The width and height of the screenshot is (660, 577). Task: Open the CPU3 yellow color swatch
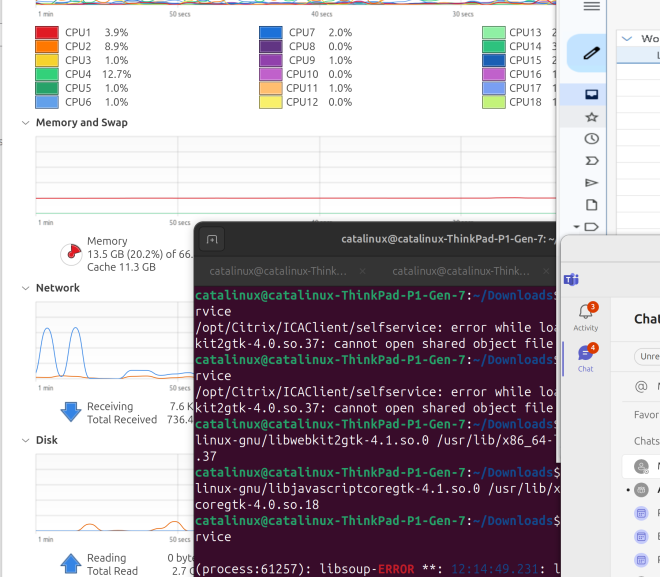(47, 60)
